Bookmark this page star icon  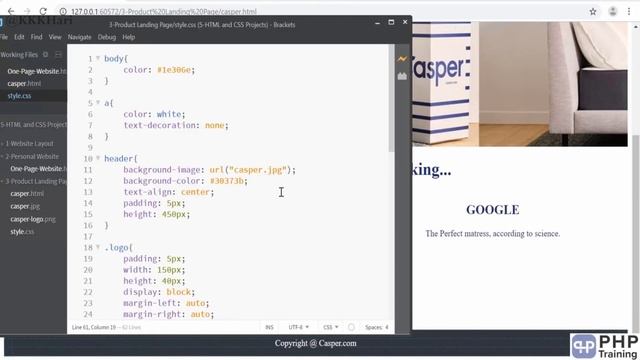coord(593,11)
